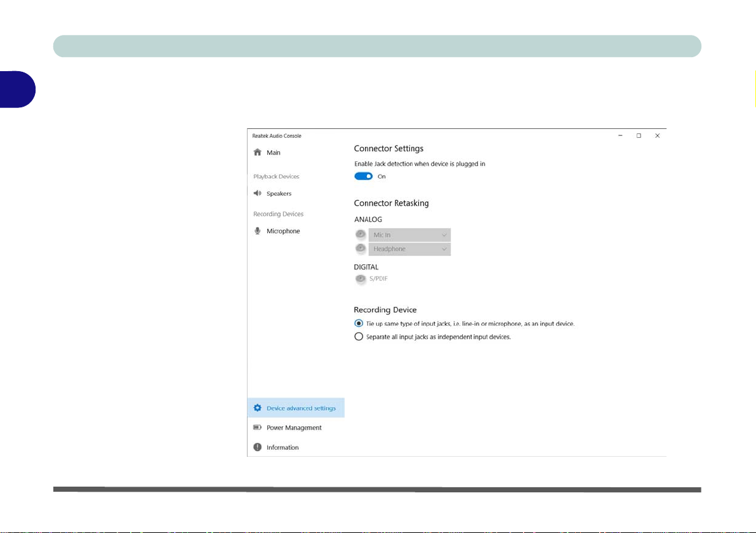
Task: Click the S/PDIF digital jack icon
Action: click(x=361, y=279)
